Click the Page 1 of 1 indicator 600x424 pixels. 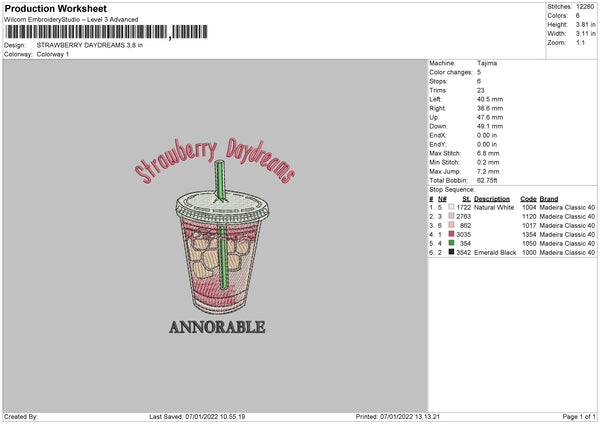[x=579, y=417]
